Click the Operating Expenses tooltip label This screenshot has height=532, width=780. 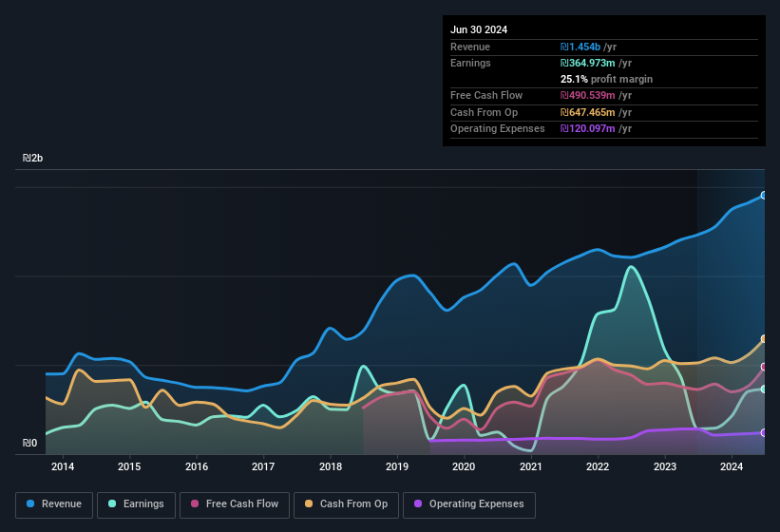[x=498, y=129]
